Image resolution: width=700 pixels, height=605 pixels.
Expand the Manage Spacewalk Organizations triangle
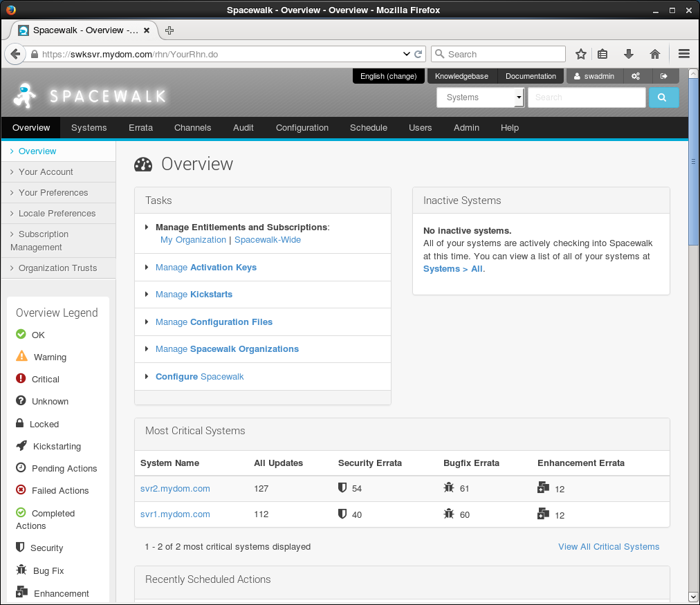[147, 348]
